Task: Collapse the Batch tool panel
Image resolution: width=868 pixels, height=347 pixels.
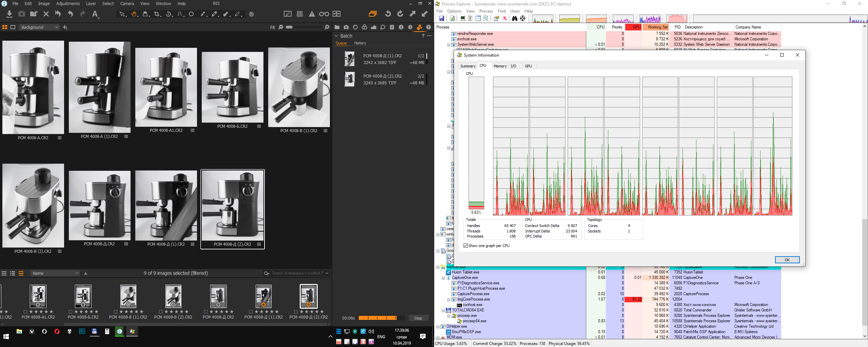Action: [336, 36]
